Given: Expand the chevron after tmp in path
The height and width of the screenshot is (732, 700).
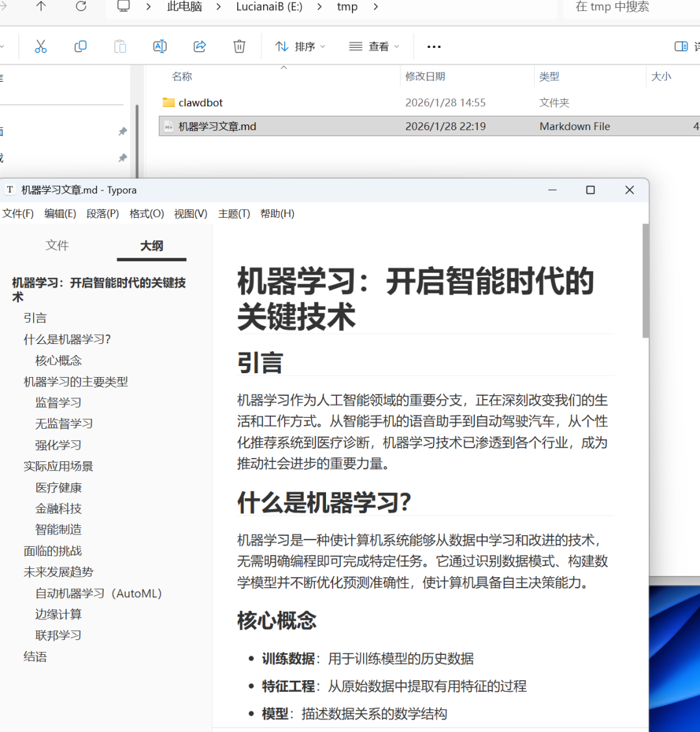Looking at the screenshot, I should (x=376, y=7).
